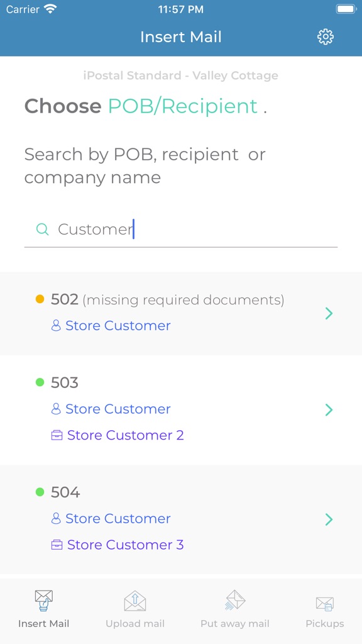Click the green status dot on POB 504
The image size is (362, 644).
click(x=39, y=492)
